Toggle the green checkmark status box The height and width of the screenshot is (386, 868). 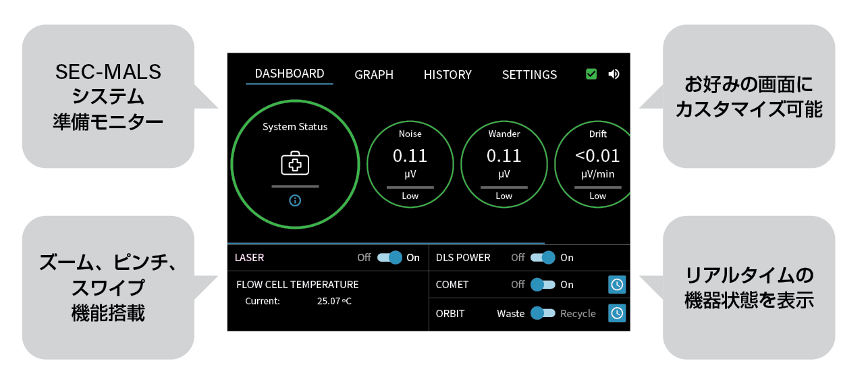point(591,74)
